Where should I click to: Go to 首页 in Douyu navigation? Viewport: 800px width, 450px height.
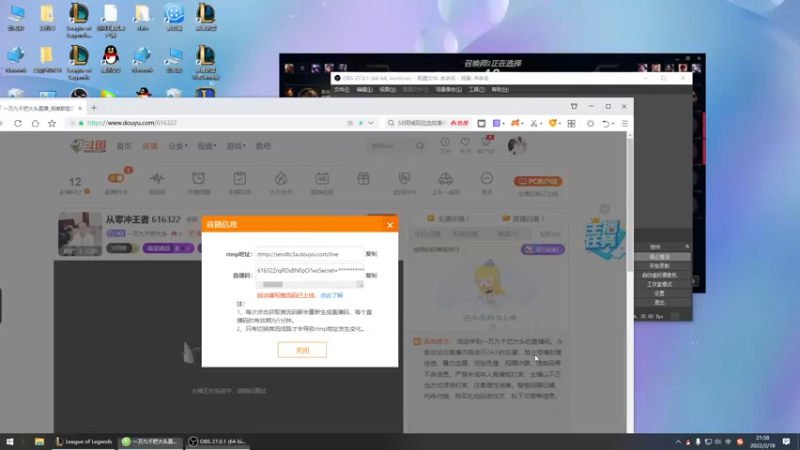pos(124,146)
